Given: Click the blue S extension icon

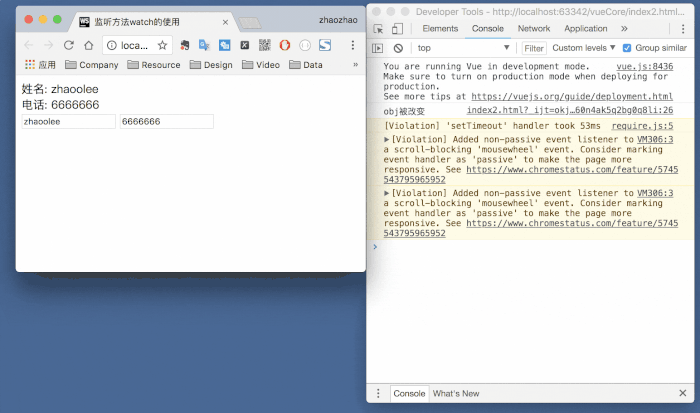Looking at the screenshot, I should [x=325, y=45].
